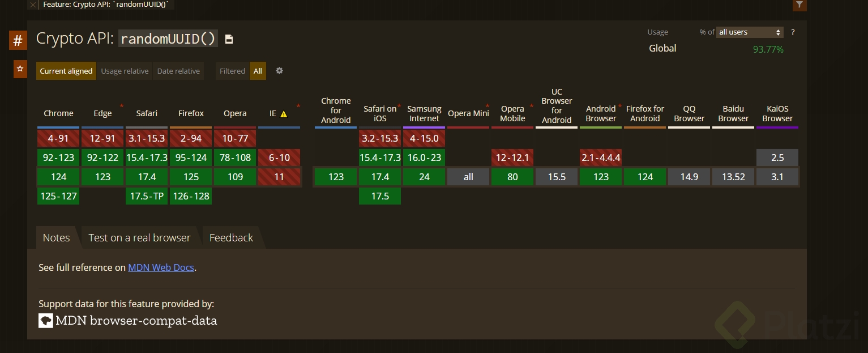Select Chrome 92-123 supported cell
Screen dimensions: 868x353
[x=58, y=158]
